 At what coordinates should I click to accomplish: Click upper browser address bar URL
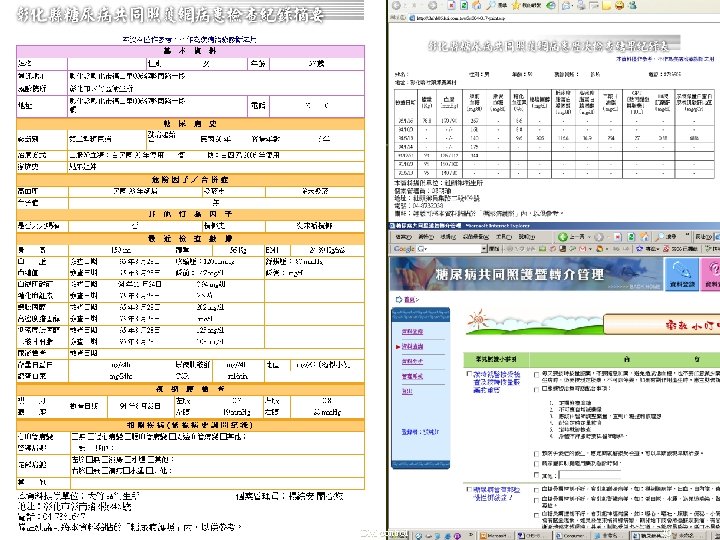461,18
